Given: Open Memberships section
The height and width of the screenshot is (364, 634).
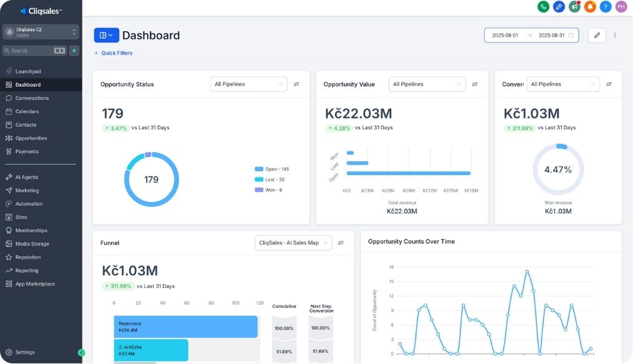Looking at the screenshot, I should (x=41, y=230).
